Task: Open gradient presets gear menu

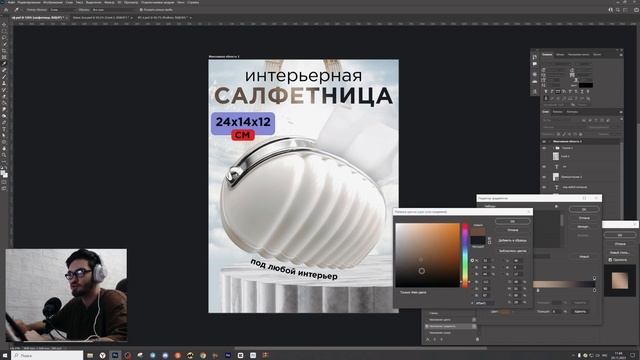Action: click(x=556, y=206)
